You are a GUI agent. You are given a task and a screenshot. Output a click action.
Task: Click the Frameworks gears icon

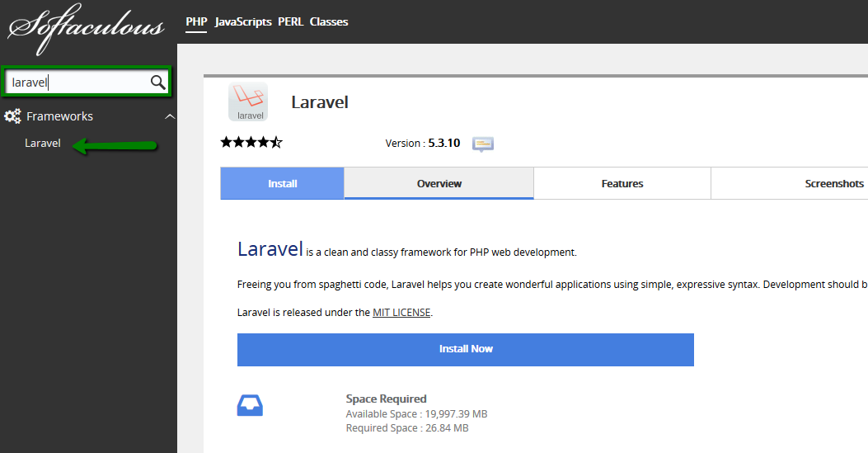12,116
